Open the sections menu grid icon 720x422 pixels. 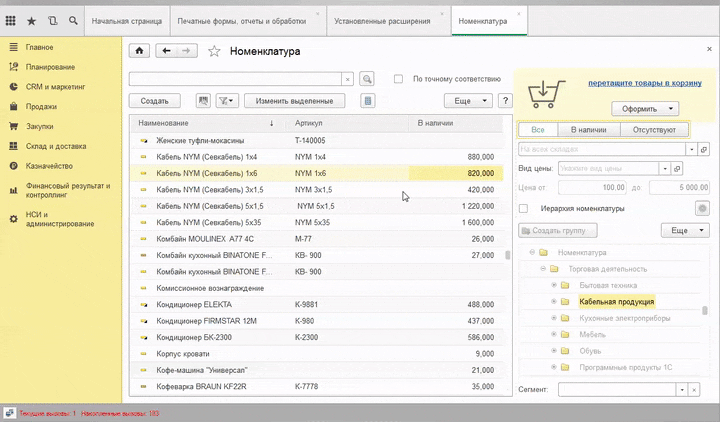[x=11, y=21]
